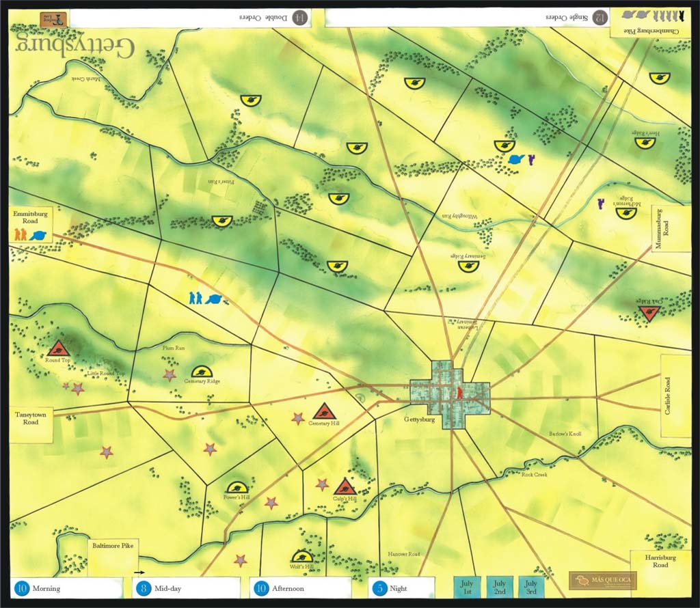Click the star under the Plum Run label

tap(170, 374)
